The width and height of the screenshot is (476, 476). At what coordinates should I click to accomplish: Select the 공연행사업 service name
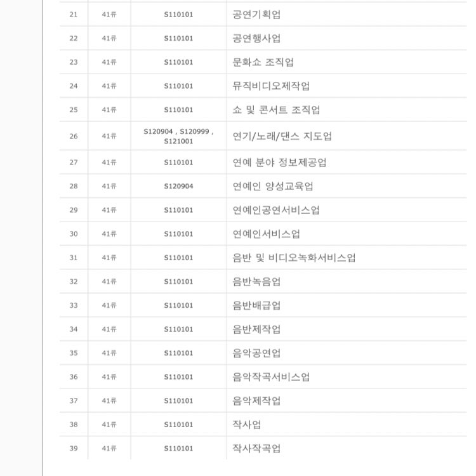click(x=256, y=38)
